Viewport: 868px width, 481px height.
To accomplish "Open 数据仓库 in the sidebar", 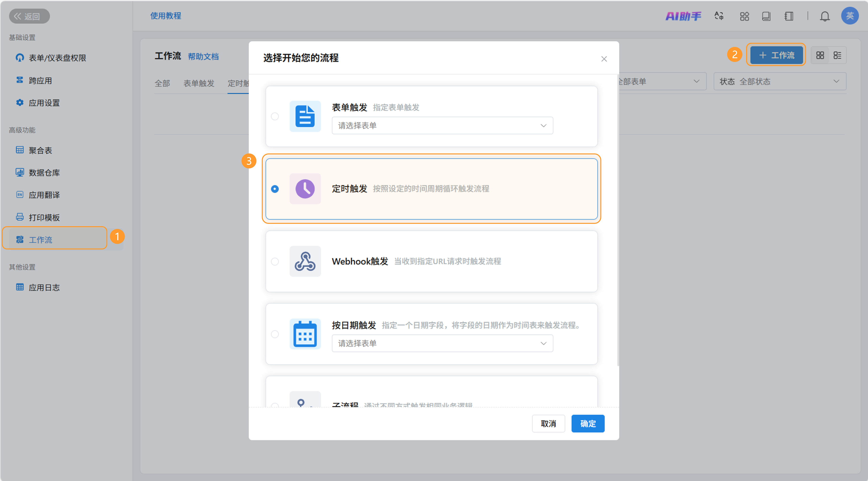I will [44, 173].
